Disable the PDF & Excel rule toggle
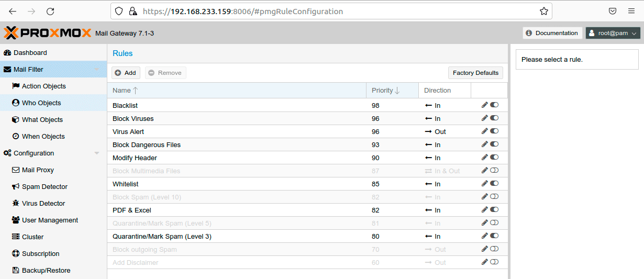 494,209
